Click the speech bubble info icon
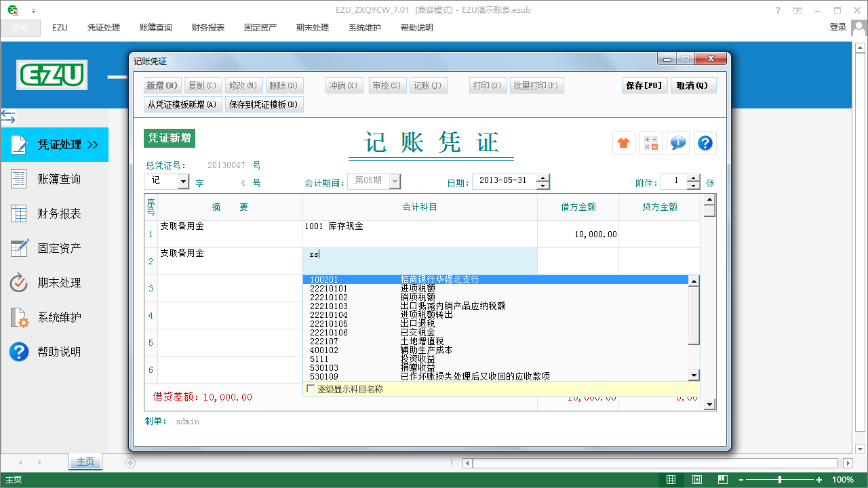The width and height of the screenshot is (868, 488). click(x=678, y=143)
